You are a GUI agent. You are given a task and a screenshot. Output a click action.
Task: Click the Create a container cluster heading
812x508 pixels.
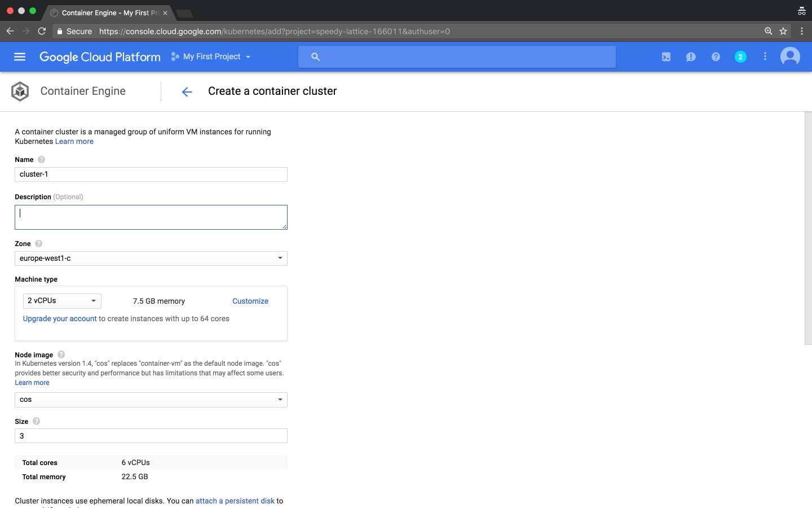click(x=272, y=91)
